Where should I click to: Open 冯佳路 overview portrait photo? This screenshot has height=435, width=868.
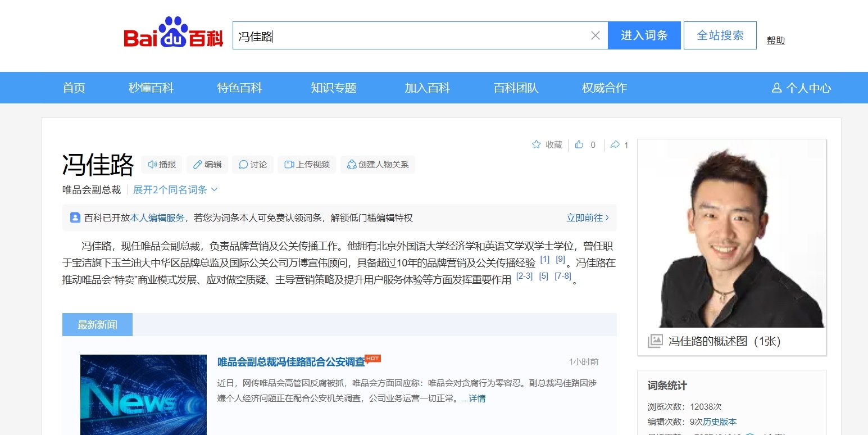click(x=731, y=233)
